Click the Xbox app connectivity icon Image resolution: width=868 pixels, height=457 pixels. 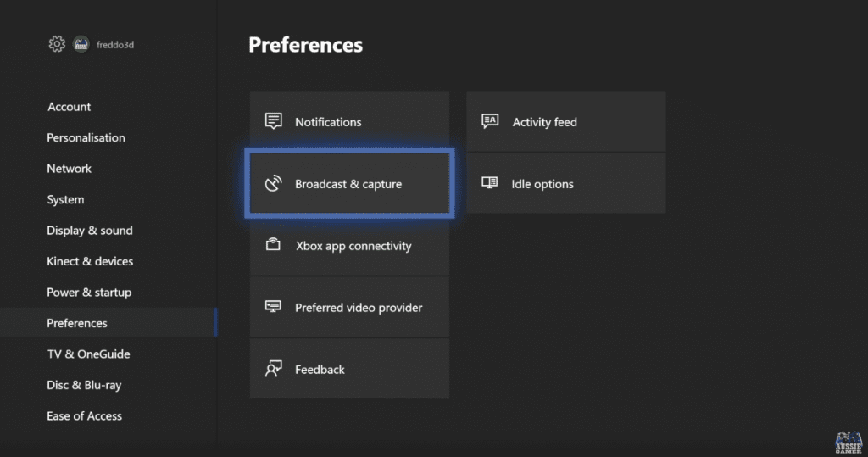tap(273, 244)
